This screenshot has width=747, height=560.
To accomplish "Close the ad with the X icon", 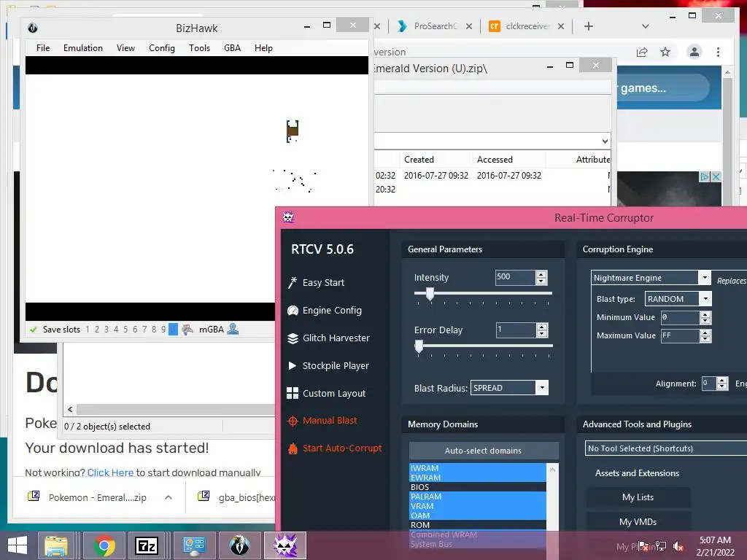I will 716,176.
